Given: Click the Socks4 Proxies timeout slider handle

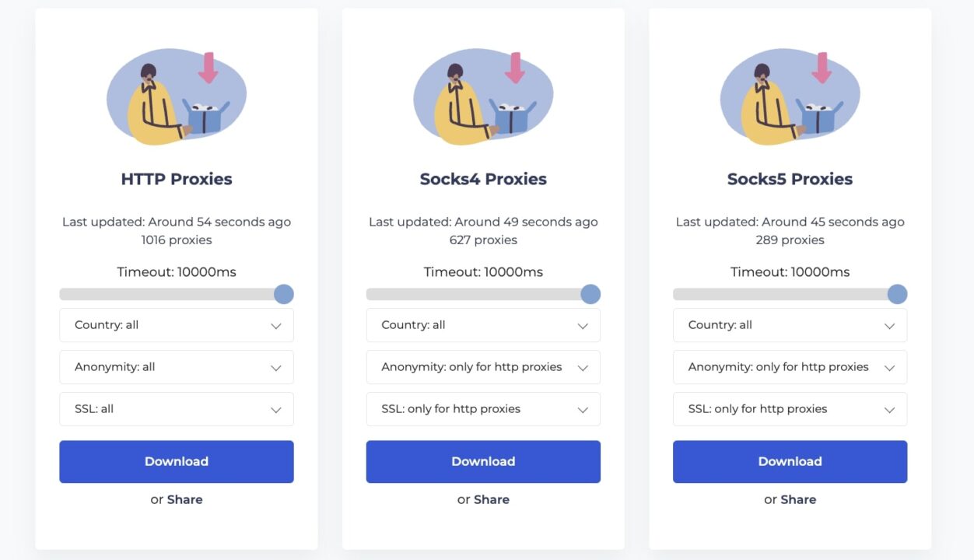Looking at the screenshot, I should click(x=590, y=294).
